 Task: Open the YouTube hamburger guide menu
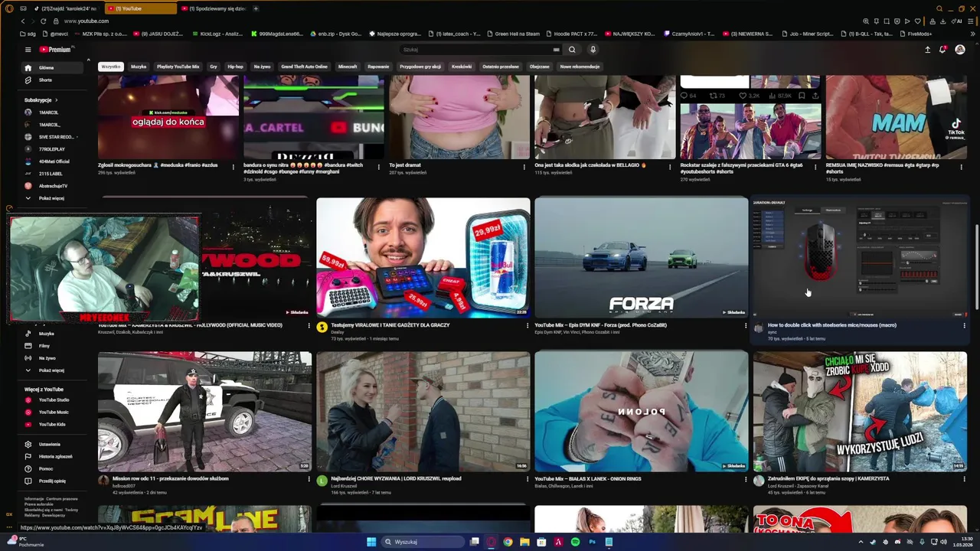28,50
